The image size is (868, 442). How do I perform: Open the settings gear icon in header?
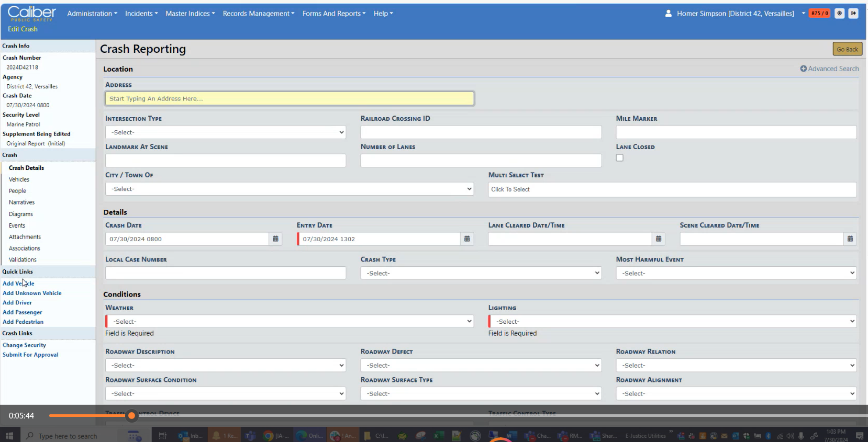(x=839, y=14)
